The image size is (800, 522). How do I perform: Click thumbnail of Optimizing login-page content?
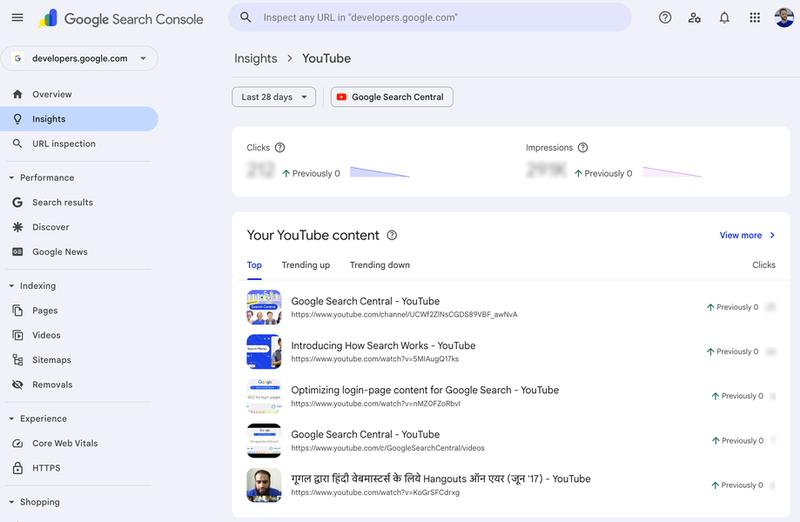(264, 396)
